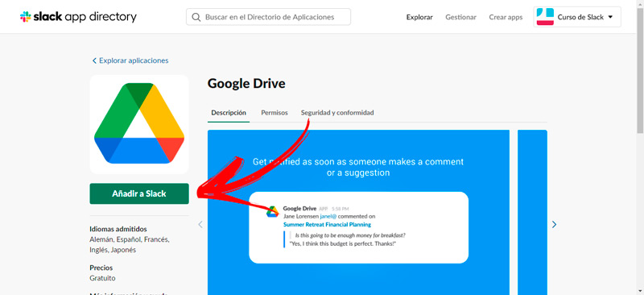Click the Añadir a Slack button
644x295 pixels.
pyautogui.click(x=139, y=193)
